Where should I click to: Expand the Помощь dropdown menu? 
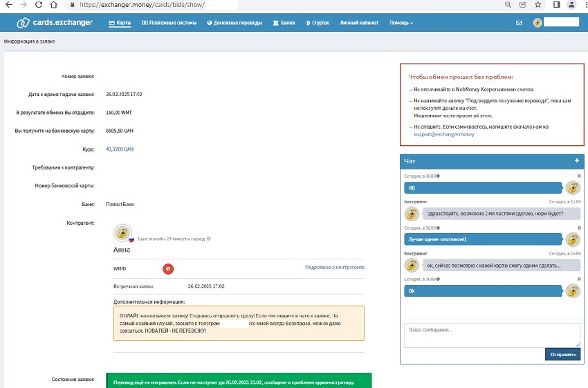(401, 23)
